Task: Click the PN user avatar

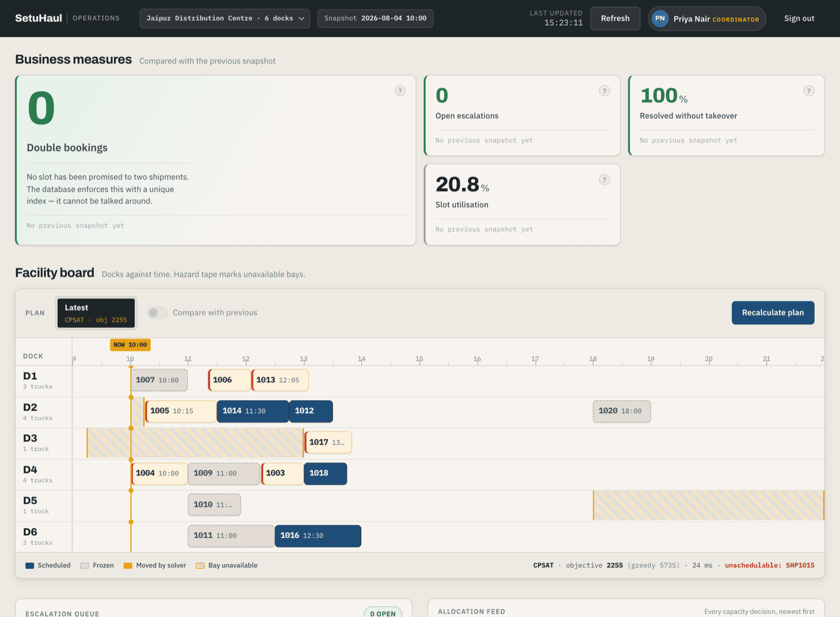Action: click(660, 18)
